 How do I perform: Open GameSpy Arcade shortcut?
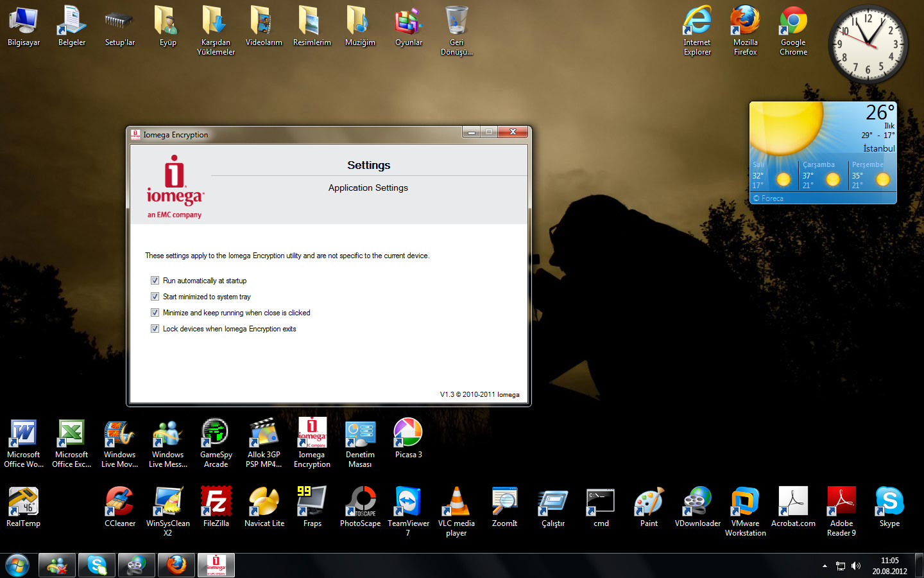point(216,443)
